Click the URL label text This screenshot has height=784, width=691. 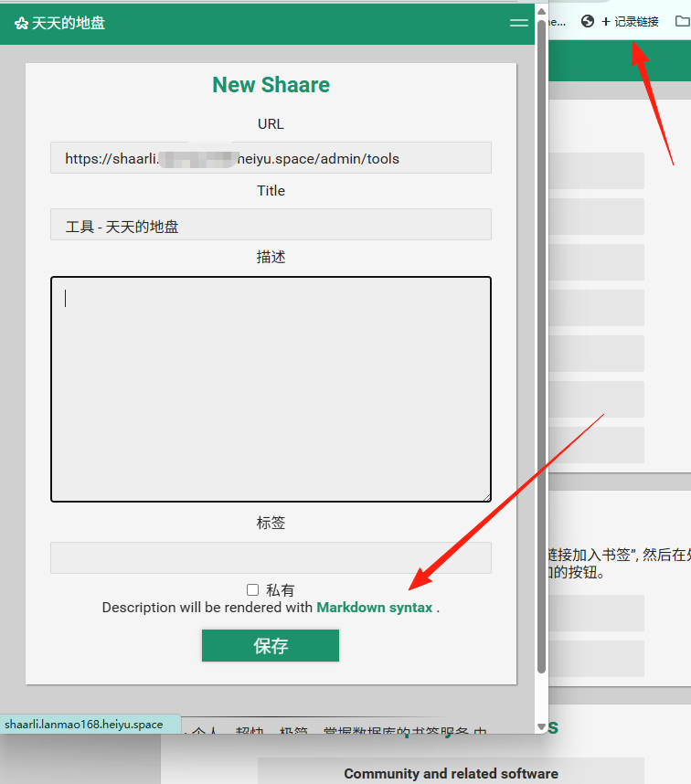pyautogui.click(x=271, y=124)
